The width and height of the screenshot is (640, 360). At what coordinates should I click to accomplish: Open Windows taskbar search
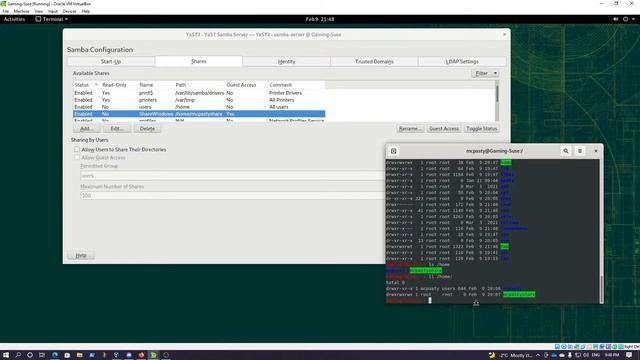[18, 355]
